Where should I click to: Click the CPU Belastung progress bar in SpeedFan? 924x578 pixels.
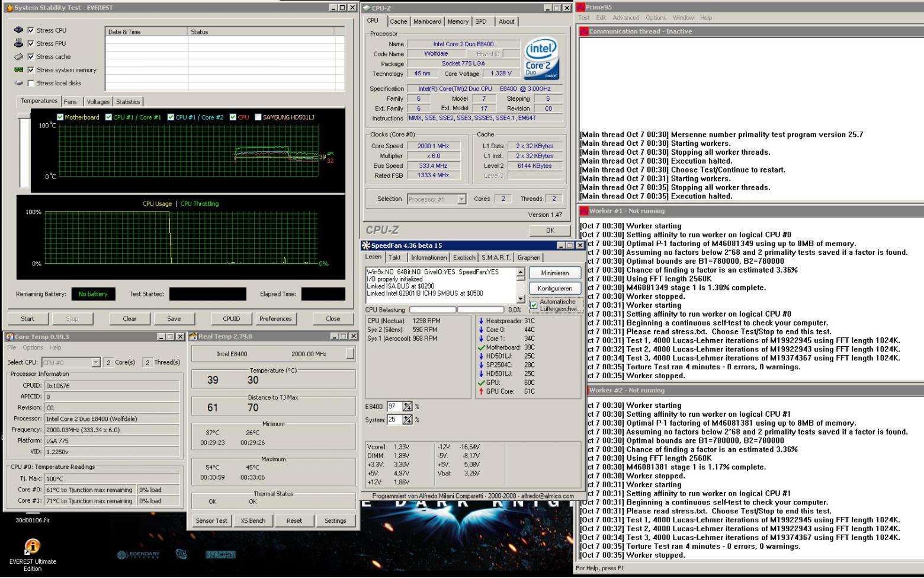click(x=457, y=310)
